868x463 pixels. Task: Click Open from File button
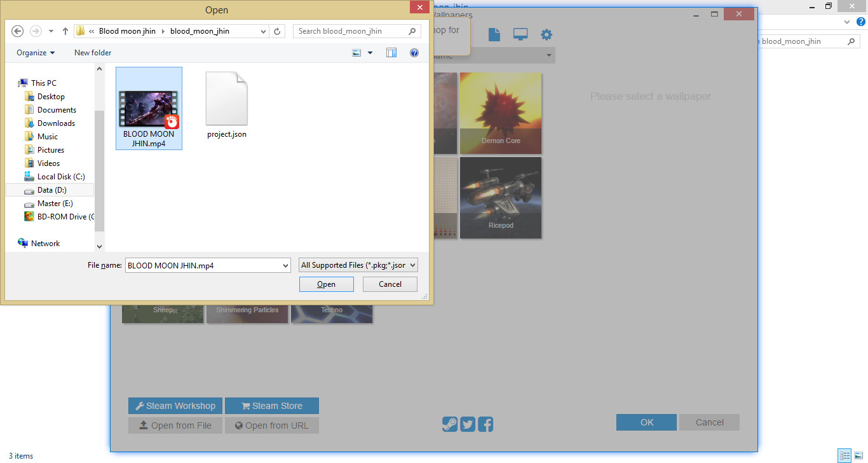point(175,425)
